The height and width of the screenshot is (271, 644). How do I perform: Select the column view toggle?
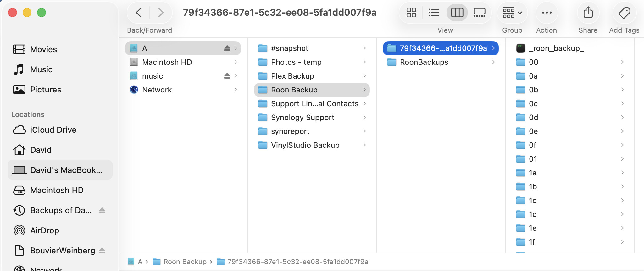coord(457,13)
